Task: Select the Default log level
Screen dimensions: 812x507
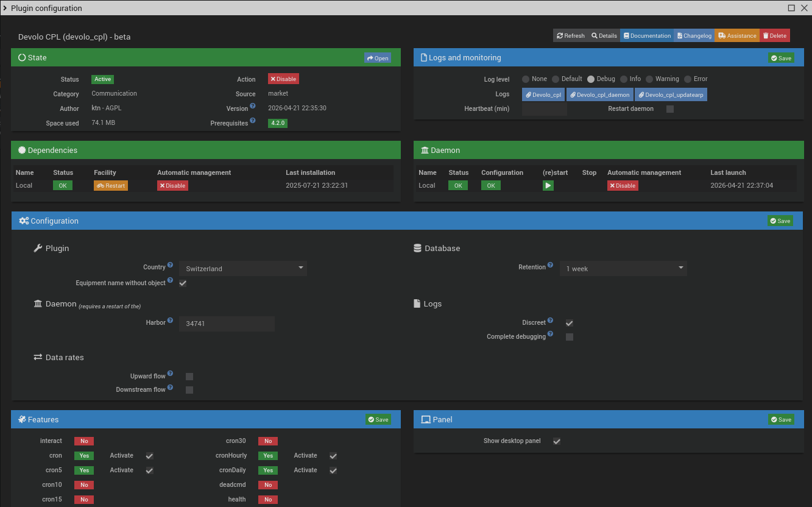Action: point(556,79)
